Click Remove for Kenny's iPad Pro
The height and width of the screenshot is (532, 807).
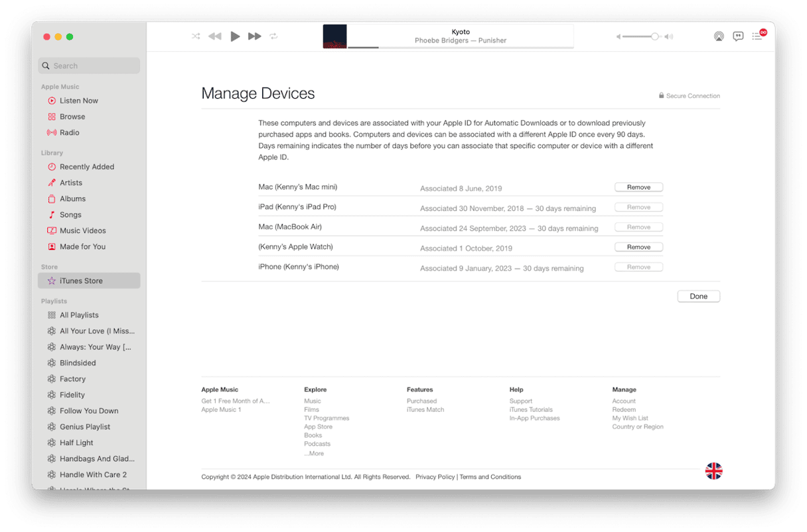pos(638,208)
